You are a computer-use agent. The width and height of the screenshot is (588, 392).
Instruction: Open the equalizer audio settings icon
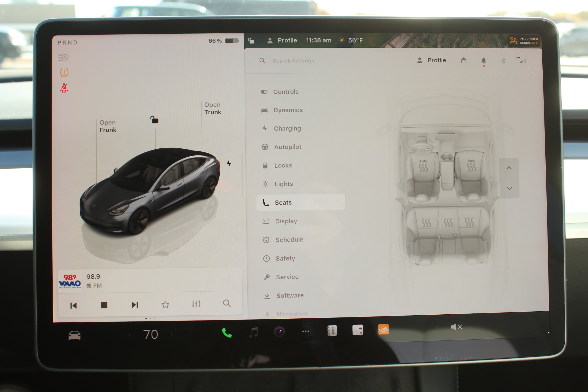pos(196,304)
